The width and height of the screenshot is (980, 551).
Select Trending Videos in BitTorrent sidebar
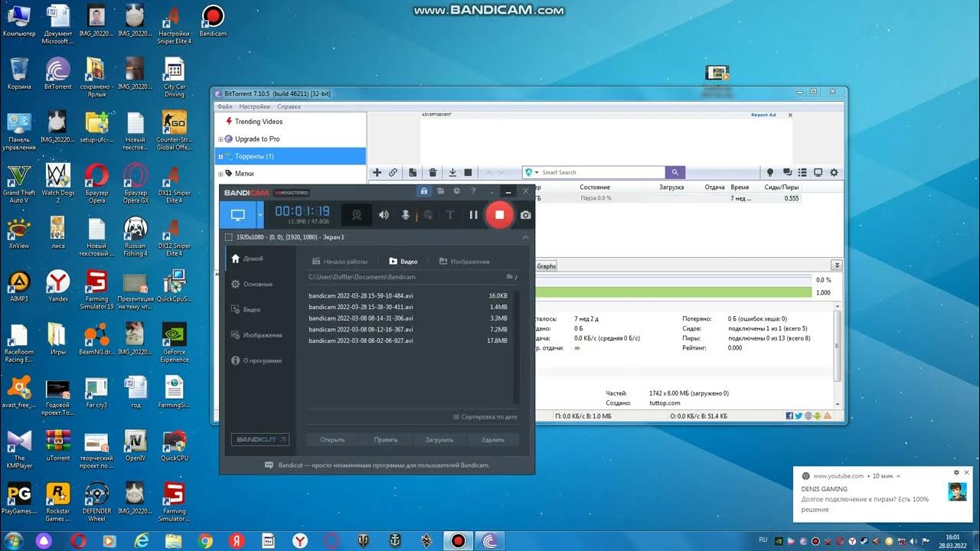pyautogui.click(x=259, y=122)
